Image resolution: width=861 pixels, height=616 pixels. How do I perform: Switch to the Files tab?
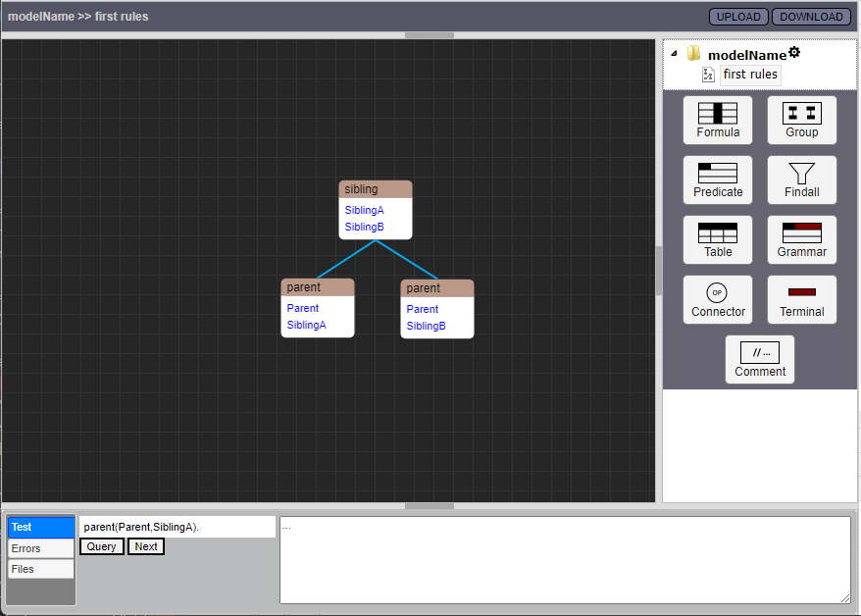point(40,569)
